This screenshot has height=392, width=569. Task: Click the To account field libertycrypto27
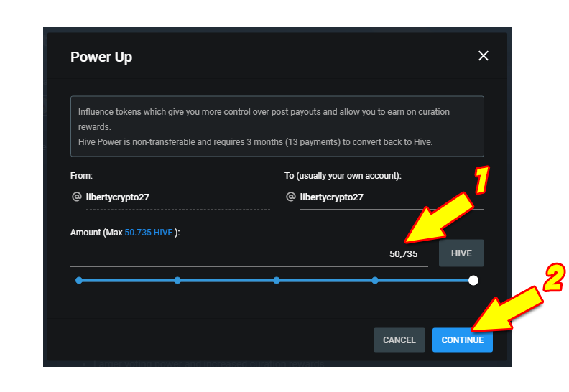click(x=392, y=197)
